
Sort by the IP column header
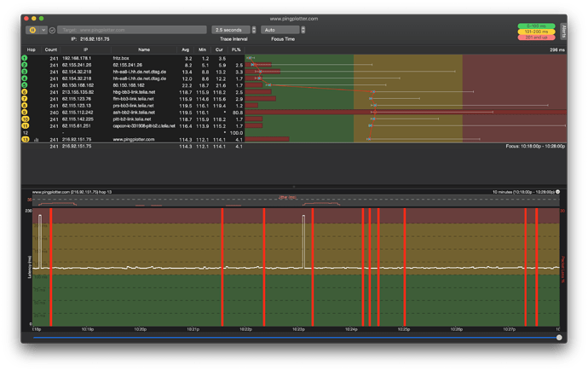(86, 49)
